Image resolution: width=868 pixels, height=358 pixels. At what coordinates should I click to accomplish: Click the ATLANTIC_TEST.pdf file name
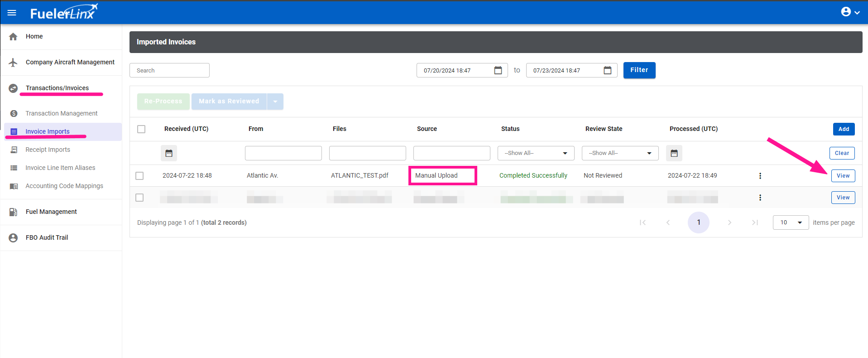point(360,175)
